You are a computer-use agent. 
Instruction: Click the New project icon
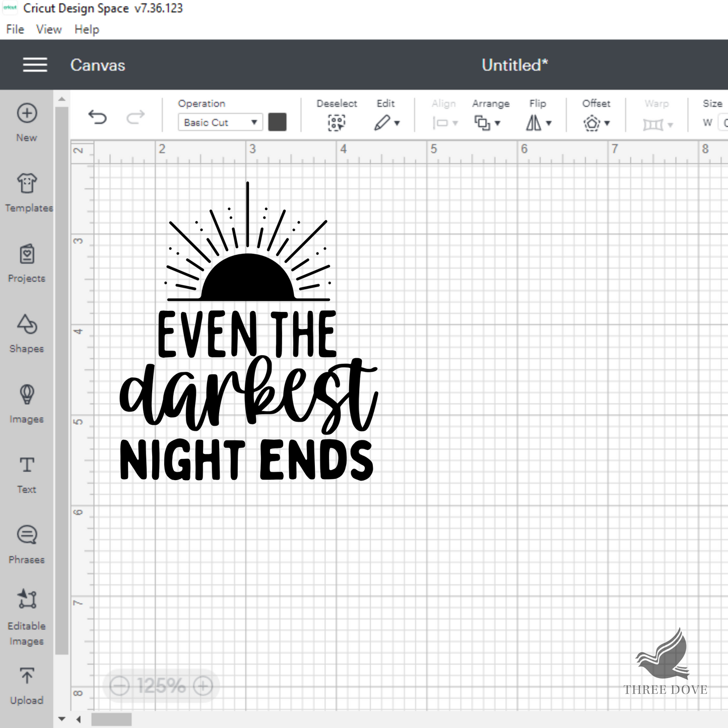pos(27,113)
